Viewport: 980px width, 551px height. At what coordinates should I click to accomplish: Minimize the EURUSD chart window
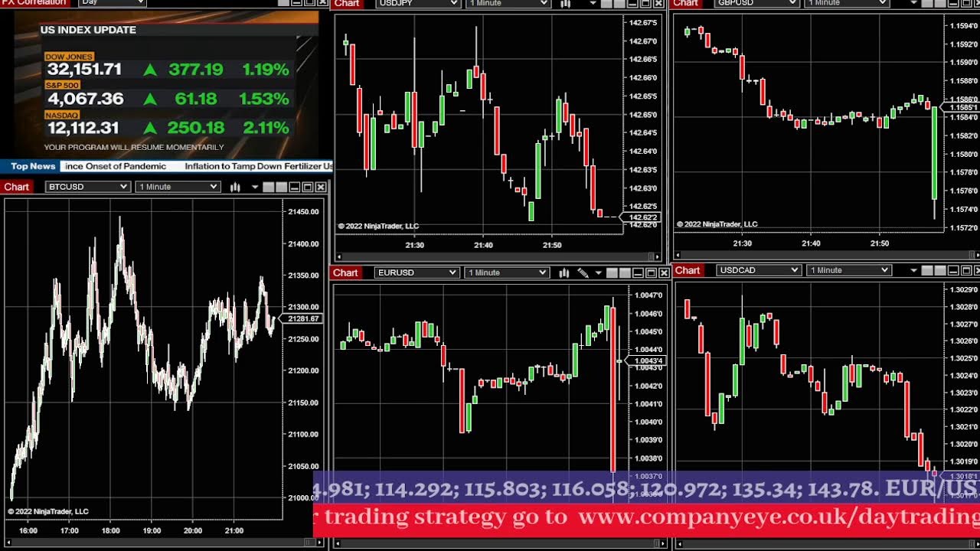[x=638, y=273]
